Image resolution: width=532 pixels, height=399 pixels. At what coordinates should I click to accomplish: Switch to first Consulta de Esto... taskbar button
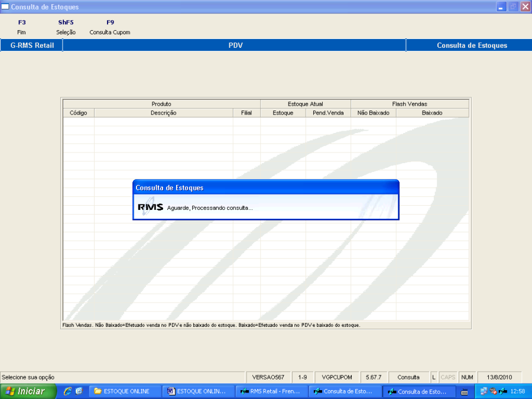point(345,391)
